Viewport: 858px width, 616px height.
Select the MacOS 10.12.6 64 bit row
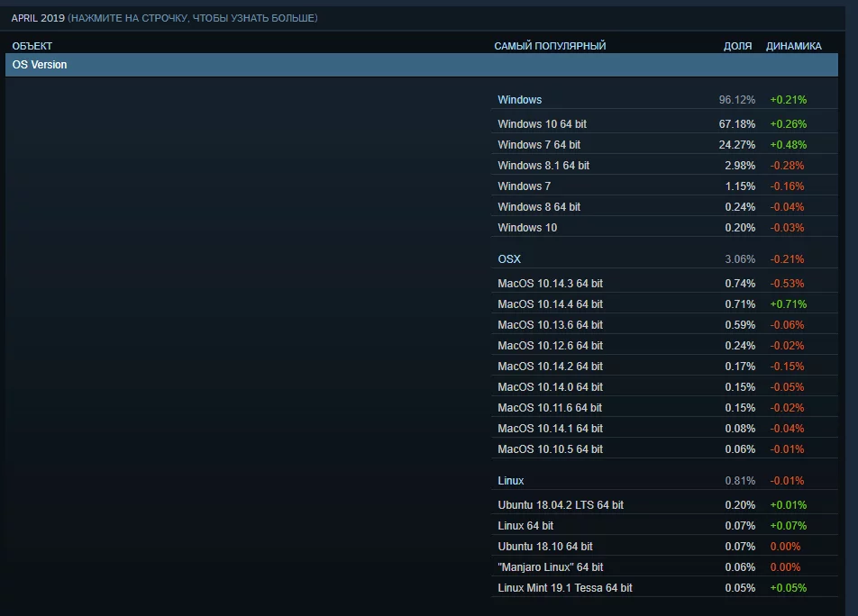(664, 346)
